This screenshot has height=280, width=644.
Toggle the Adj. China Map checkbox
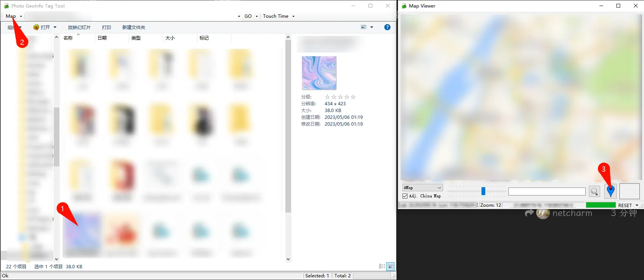point(405,196)
